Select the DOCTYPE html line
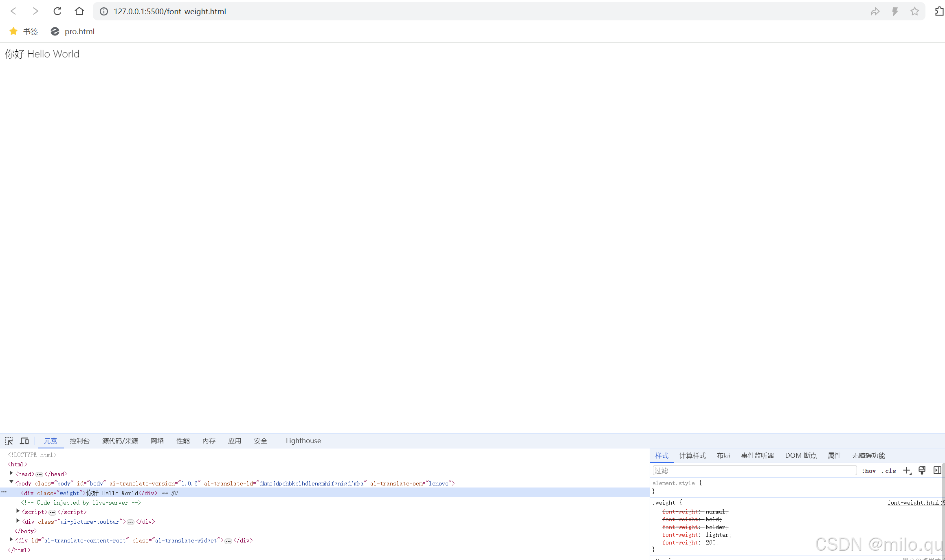This screenshot has width=945, height=560. (x=32, y=455)
